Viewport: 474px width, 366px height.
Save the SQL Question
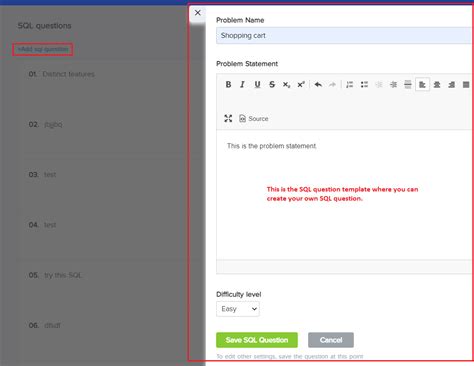coord(257,340)
